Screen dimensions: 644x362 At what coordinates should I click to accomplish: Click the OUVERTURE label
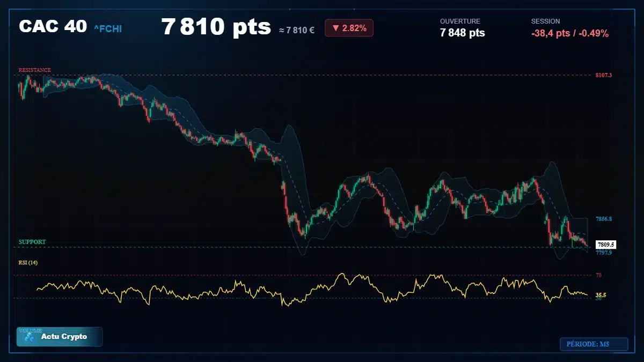(460, 21)
